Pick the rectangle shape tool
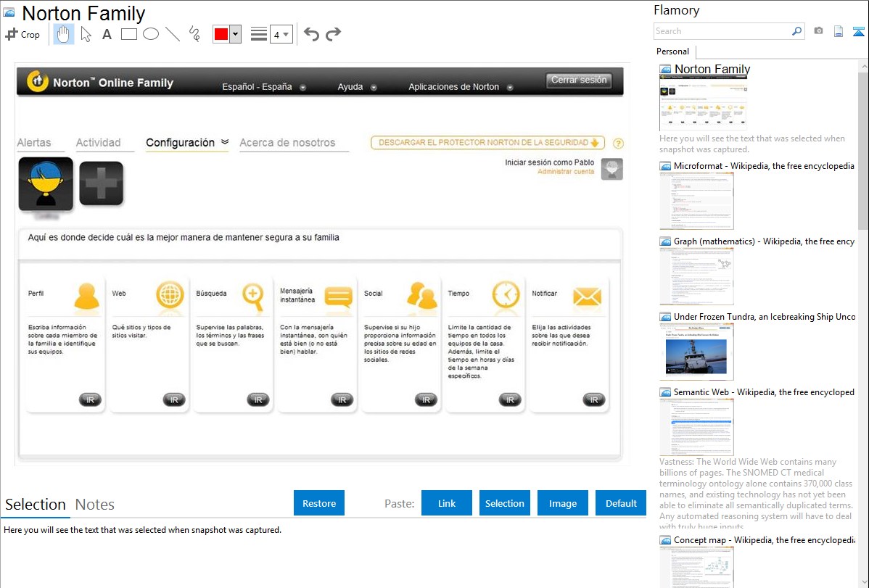Screen dimensions: 869x588 129,34
